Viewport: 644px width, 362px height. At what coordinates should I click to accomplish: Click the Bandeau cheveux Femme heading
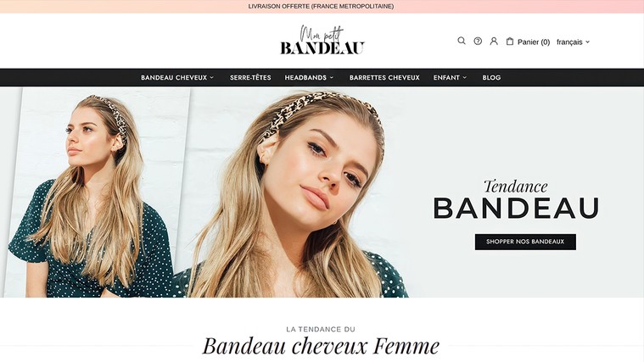(321, 346)
